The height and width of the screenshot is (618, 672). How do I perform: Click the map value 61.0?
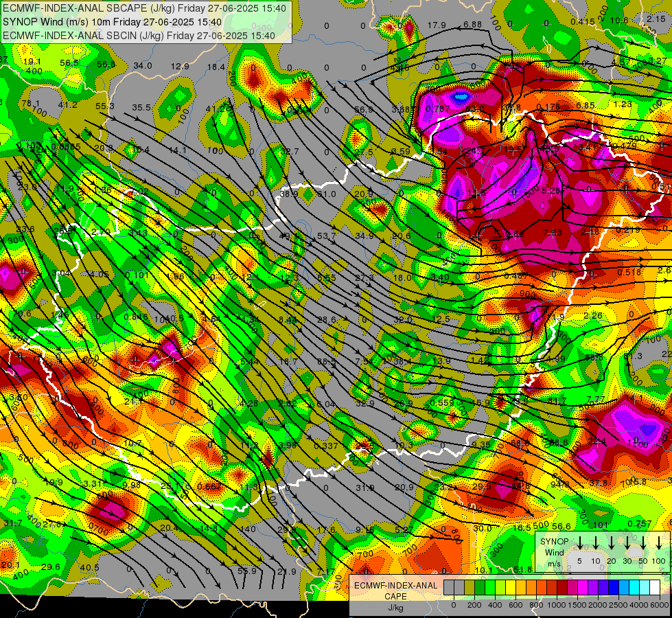click(x=327, y=194)
